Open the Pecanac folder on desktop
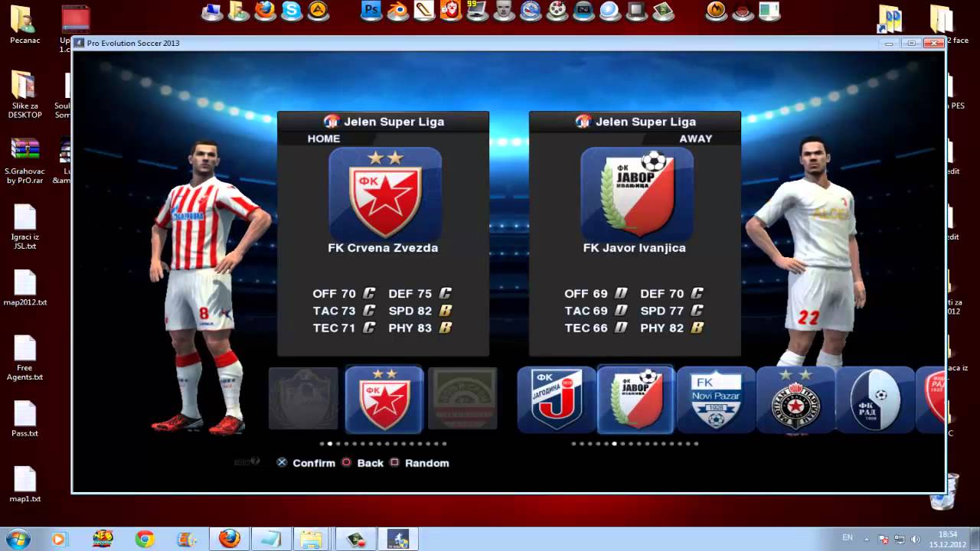The height and width of the screenshot is (551, 980). tap(24, 24)
